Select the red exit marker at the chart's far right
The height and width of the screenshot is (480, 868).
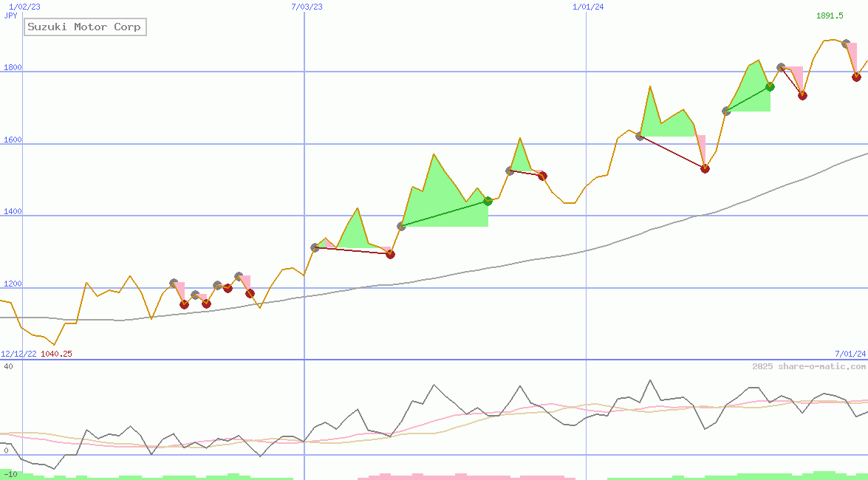[856, 77]
